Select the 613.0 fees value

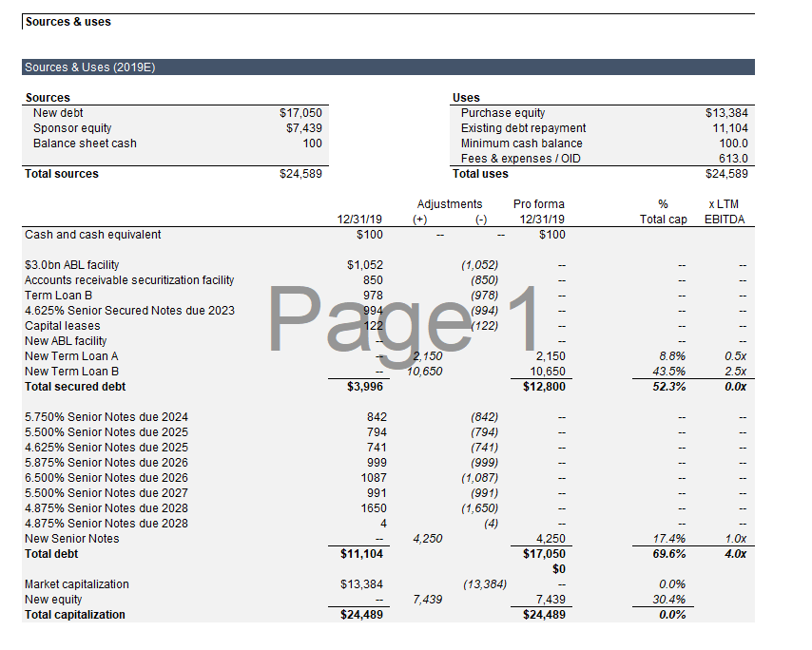[x=733, y=159]
